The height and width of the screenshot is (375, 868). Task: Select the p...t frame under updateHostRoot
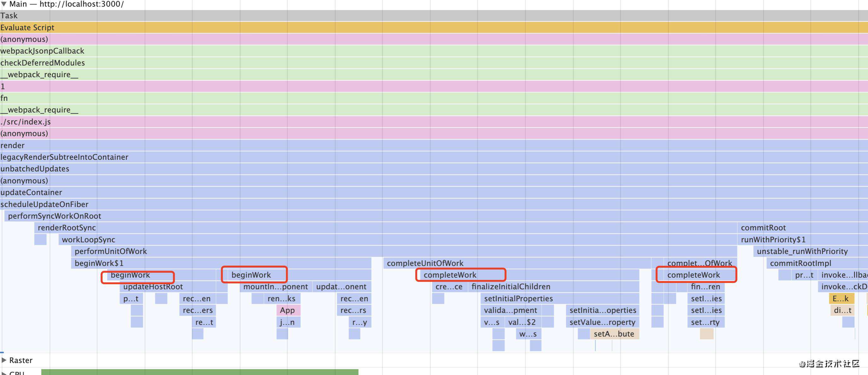coord(132,299)
